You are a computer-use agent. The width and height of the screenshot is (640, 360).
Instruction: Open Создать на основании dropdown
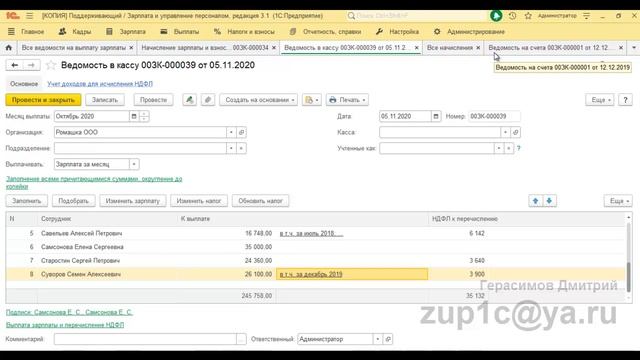[259, 100]
